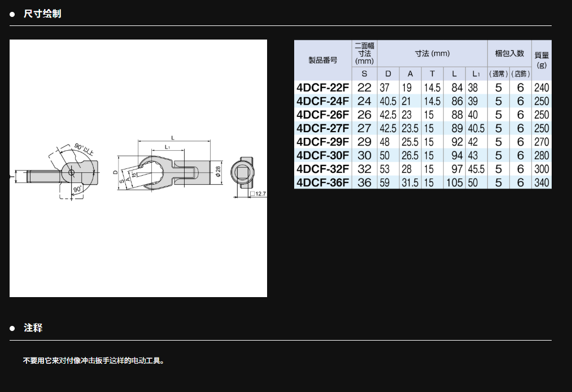Click the 寸法 (mm) header cell
Image resolution: width=572 pixels, height=392 pixels.
click(x=432, y=53)
